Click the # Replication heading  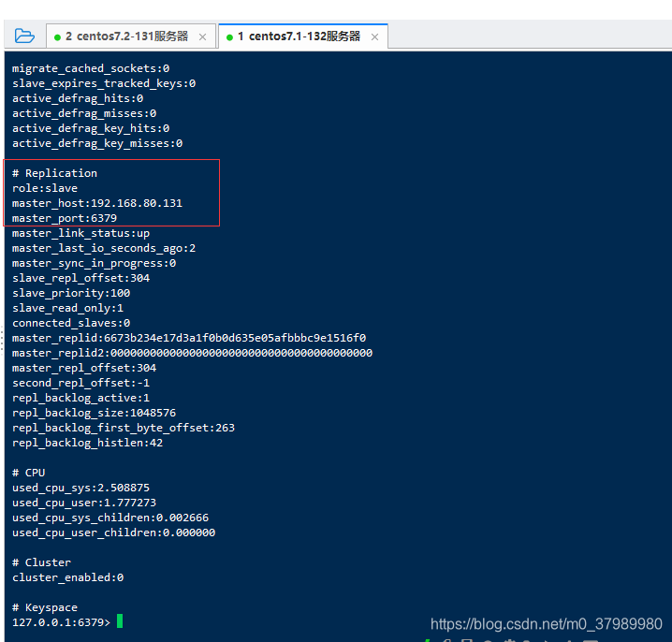coord(55,173)
